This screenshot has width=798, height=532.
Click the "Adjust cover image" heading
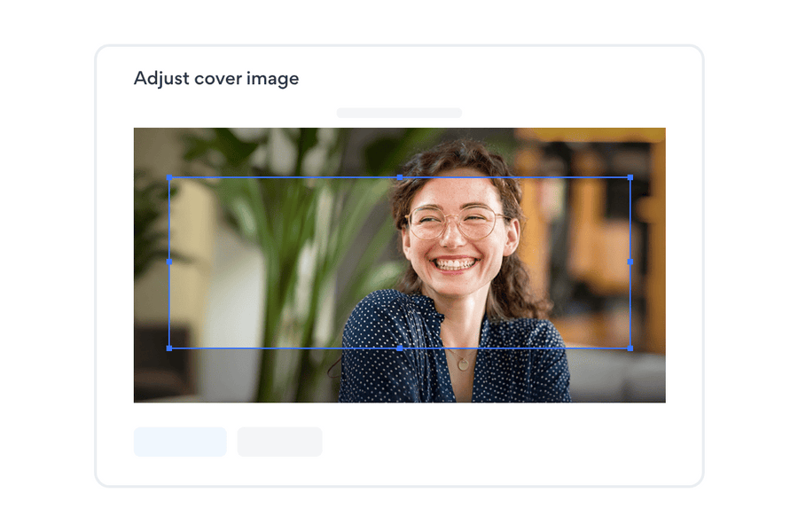tap(216, 78)
